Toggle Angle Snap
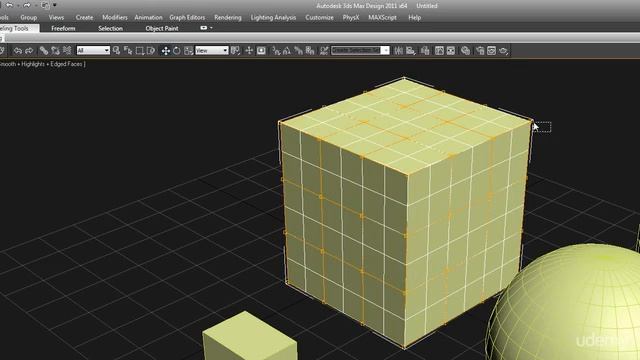 (x=287, y=51)
